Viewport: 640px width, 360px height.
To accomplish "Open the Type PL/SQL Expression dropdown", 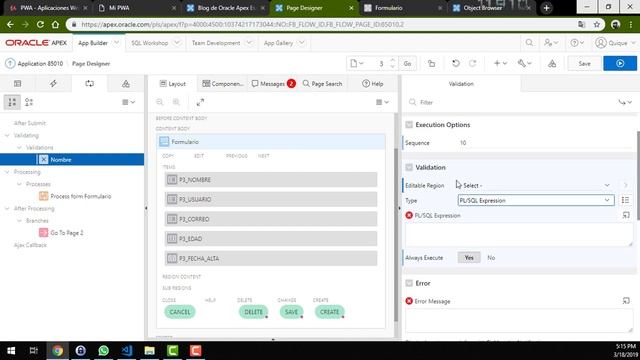I will [536, 200].
